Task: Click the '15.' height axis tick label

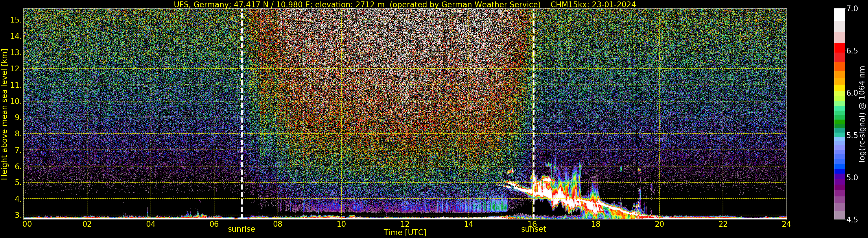Action: click(16, 20)
